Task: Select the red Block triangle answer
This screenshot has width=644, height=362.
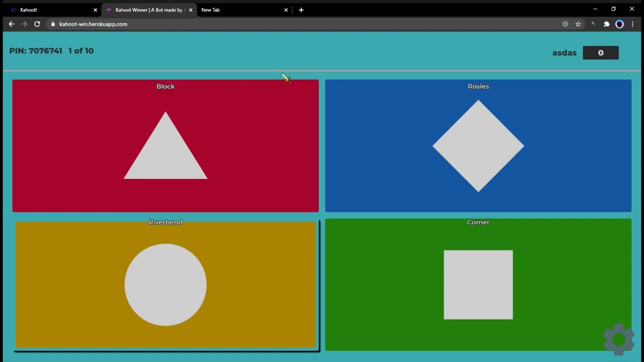Action: (166, 146)
